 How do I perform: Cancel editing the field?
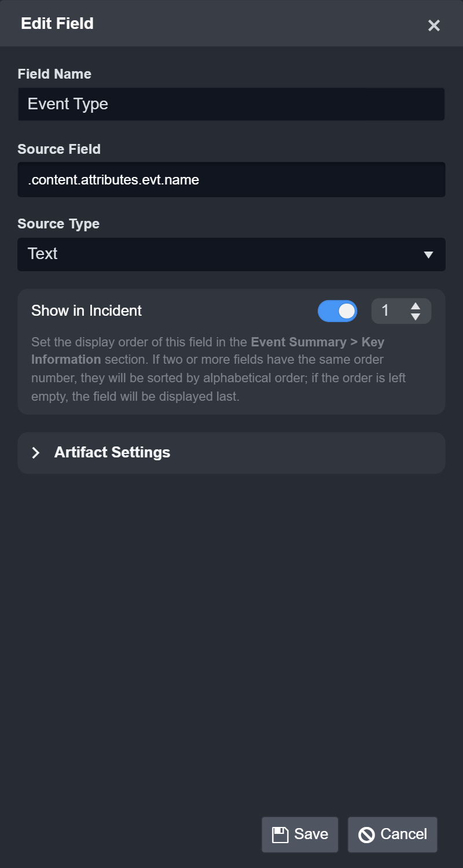pos(392,834)
